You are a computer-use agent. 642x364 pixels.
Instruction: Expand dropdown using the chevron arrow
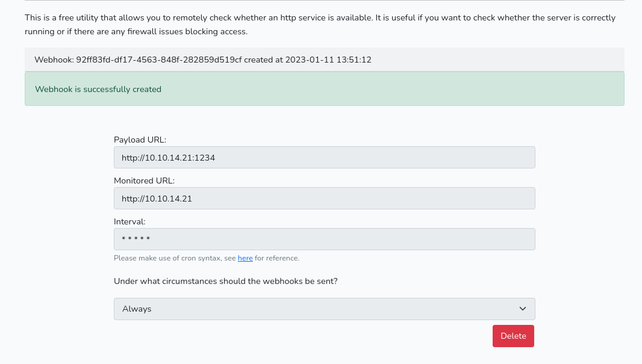522,309
